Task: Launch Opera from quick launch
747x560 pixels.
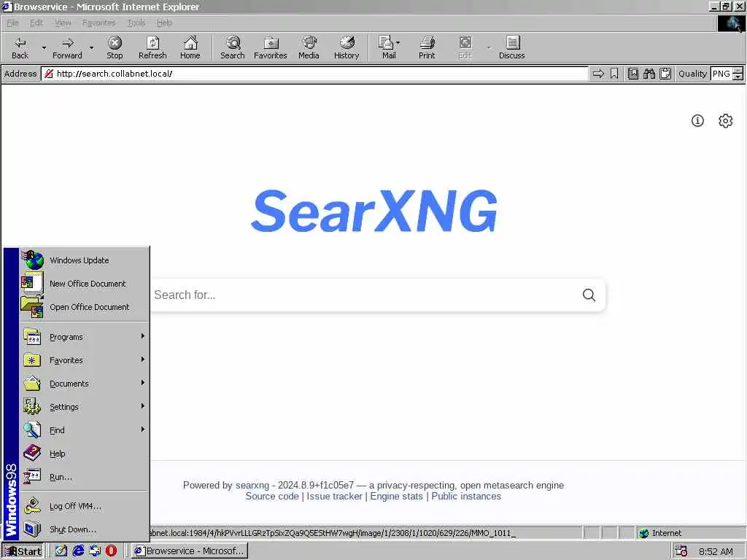Action: 111,551
